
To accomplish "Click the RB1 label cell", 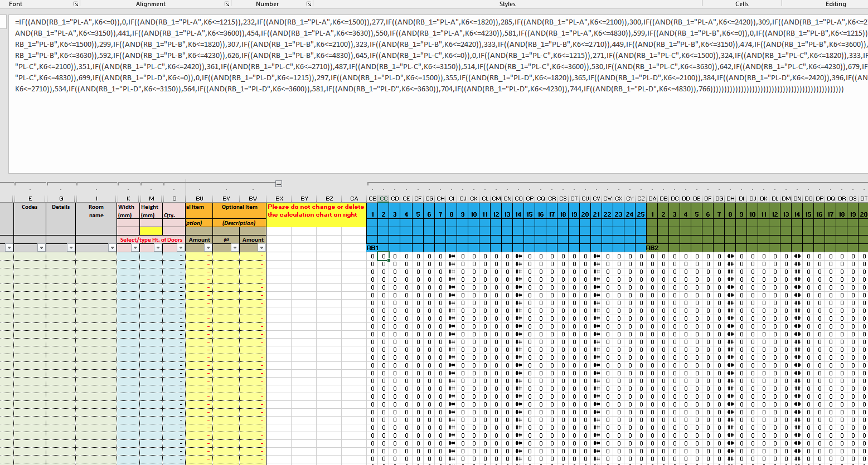I will click(372, 248).
